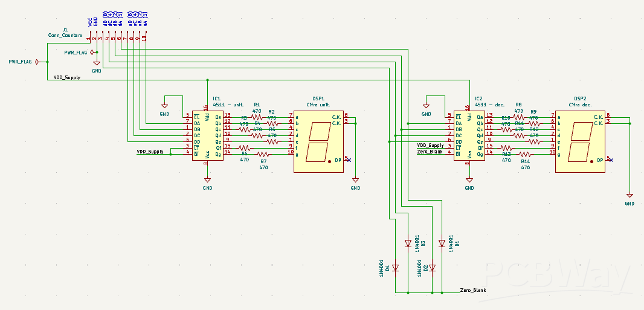Select resistor symbol on IC2 Qa output line
This screenshot has height=310, width=644.
518,117
